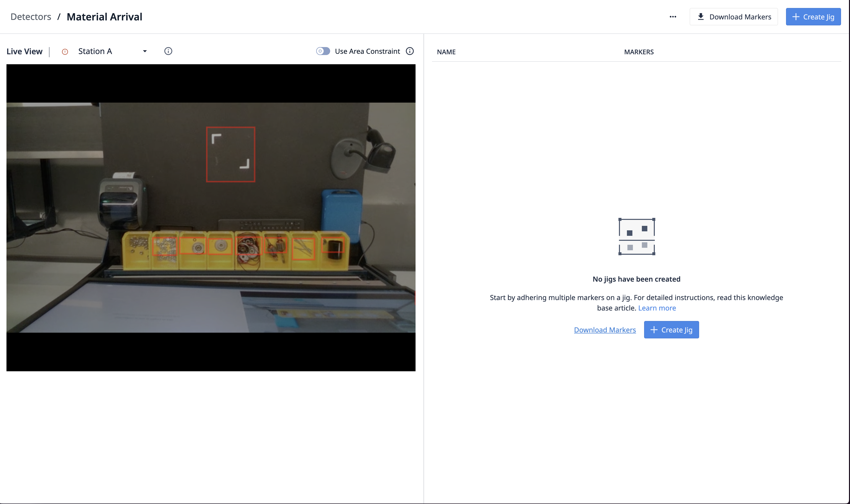Click the red warning icon beside Station A
The width and height of the screenshot is (850, 504).
pos(65,52)
